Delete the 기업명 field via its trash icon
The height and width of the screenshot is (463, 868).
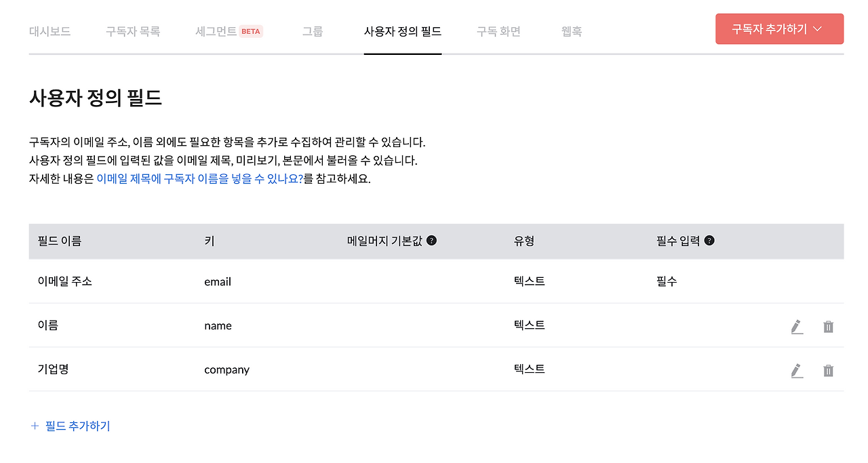coord(828,370)
